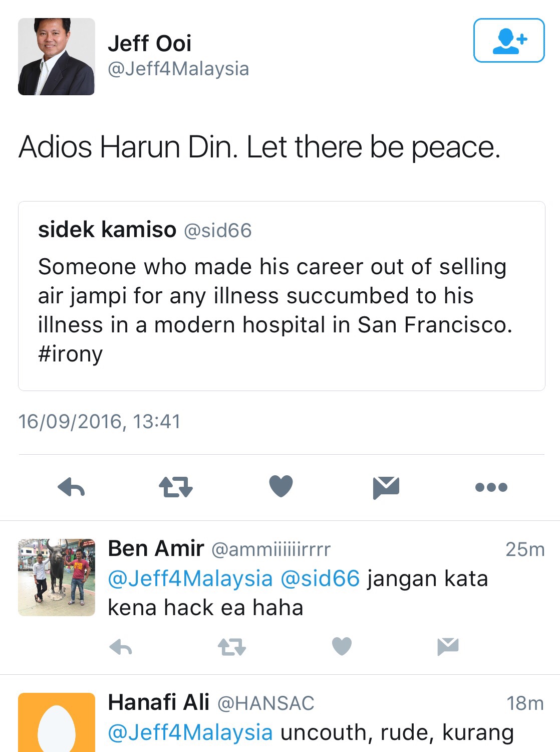Reply to Jeff Ooi's main tweet
Viewport: 560px width, 752px height.
(71, 487)
